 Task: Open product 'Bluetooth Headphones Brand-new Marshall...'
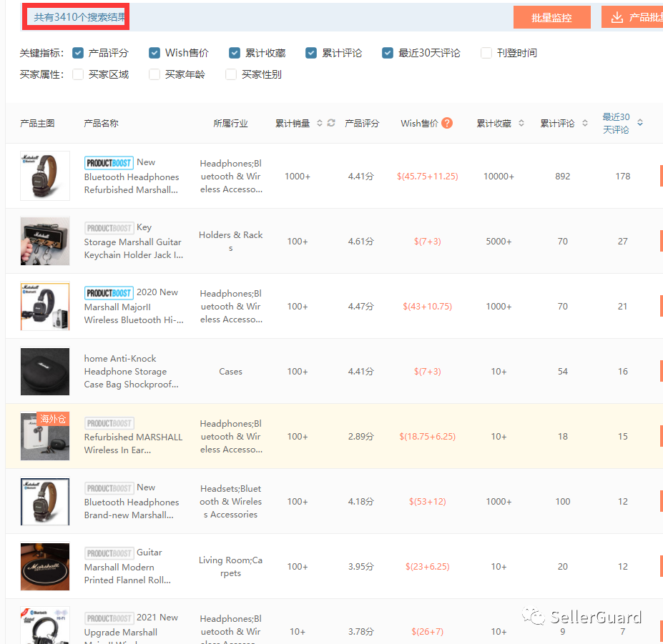pos(132,508)
